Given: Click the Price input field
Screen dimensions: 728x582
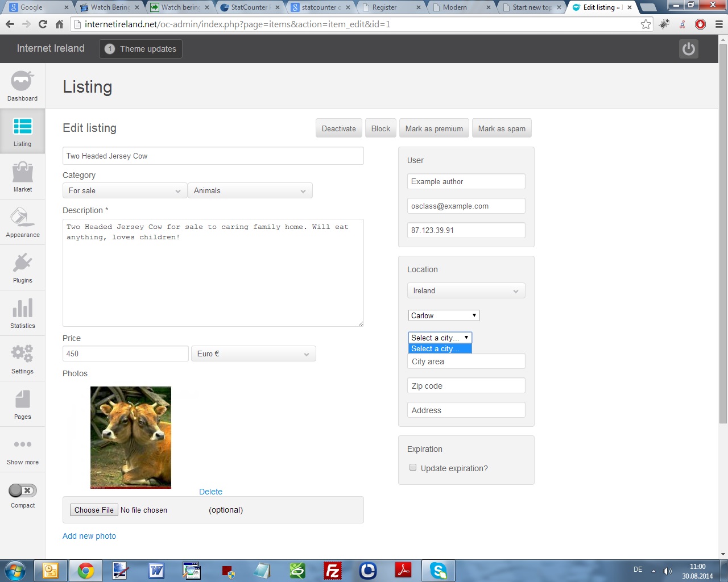Looking at the screenshot, I should coord(125,354).
